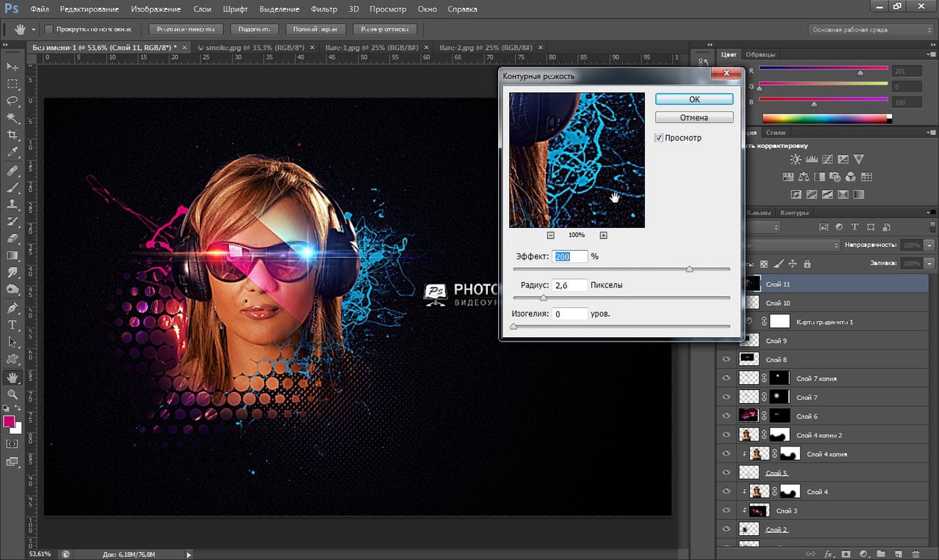
Task: Hide layer Слой 2
Action: pyautogui.click(x=726, y=529)
